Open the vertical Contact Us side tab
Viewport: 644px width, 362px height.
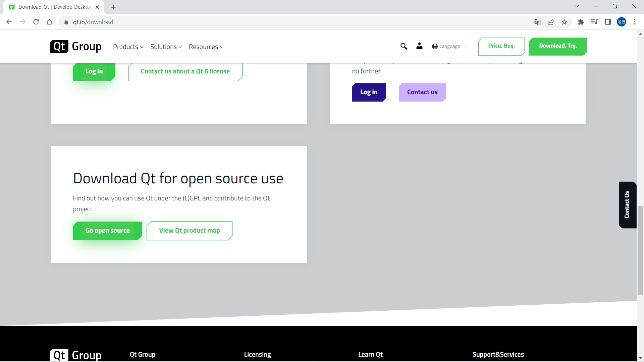click(x=627, y=205)
